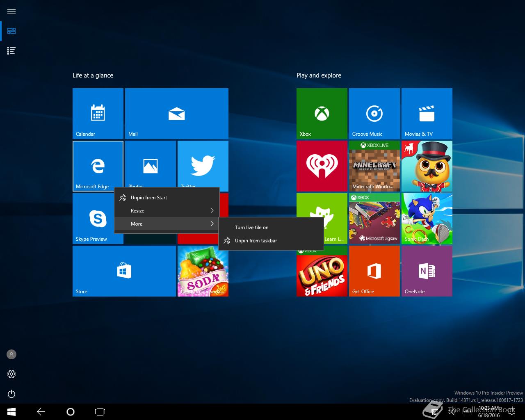This screenshot has width=525, height=420.
Task: Open the Mail tile
Action: 177,114
